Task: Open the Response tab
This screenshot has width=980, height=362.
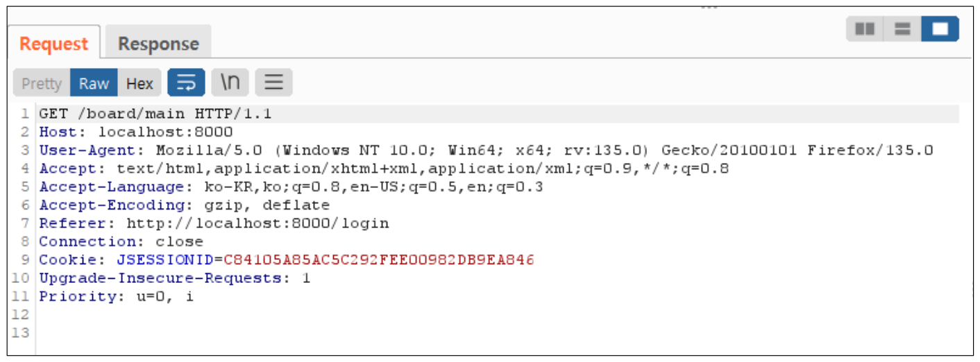Action: click(158, 44)
